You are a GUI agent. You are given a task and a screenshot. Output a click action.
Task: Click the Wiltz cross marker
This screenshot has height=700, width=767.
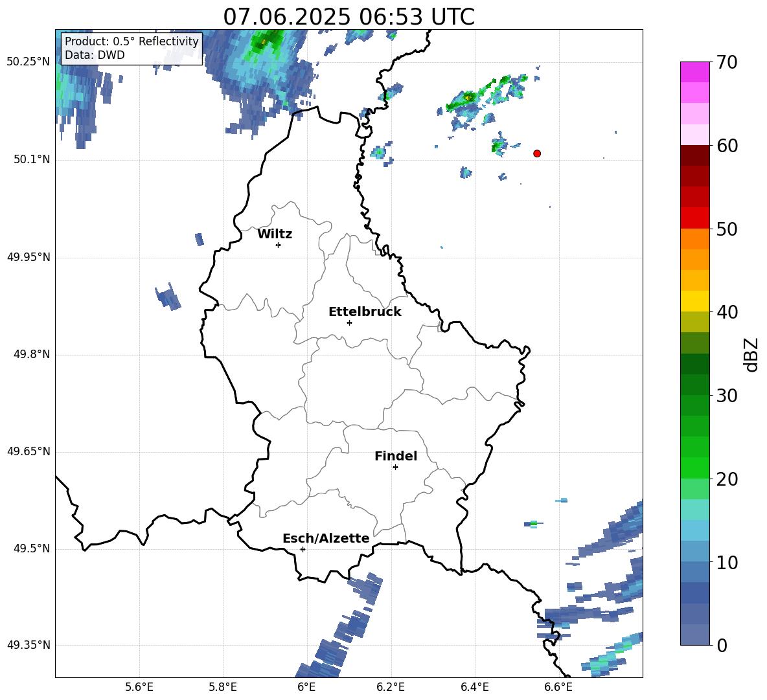pyautogui.click(x=279, y=245)
